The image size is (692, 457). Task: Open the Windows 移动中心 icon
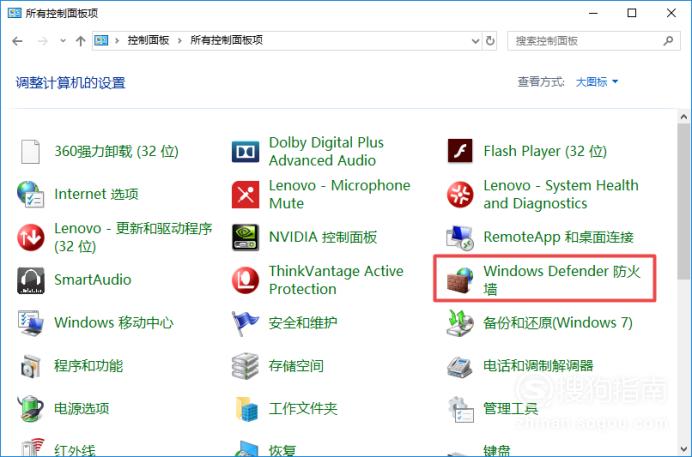(x=30, y=323)
